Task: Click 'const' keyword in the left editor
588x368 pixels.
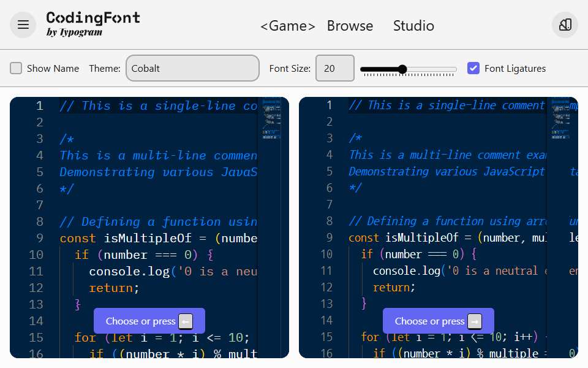Action: pyautogui.click(x=78, y=238)
